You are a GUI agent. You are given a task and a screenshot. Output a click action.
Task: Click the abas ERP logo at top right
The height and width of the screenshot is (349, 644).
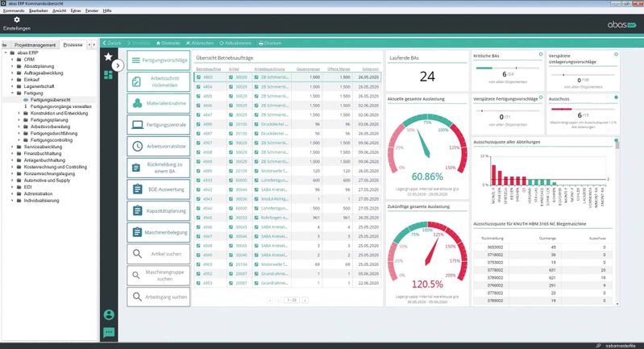tap(621, 25)
